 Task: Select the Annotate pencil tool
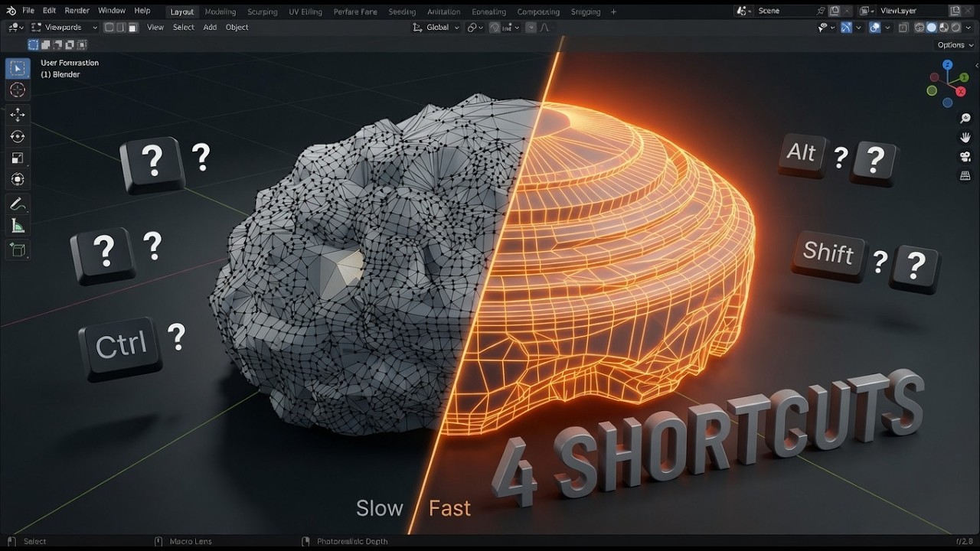tap(17, 204)
